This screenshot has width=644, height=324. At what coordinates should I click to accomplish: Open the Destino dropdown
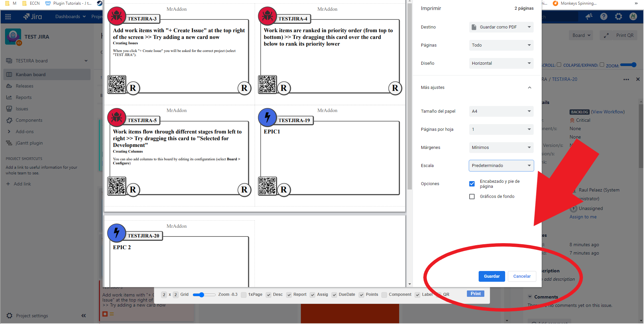point(501,27)
